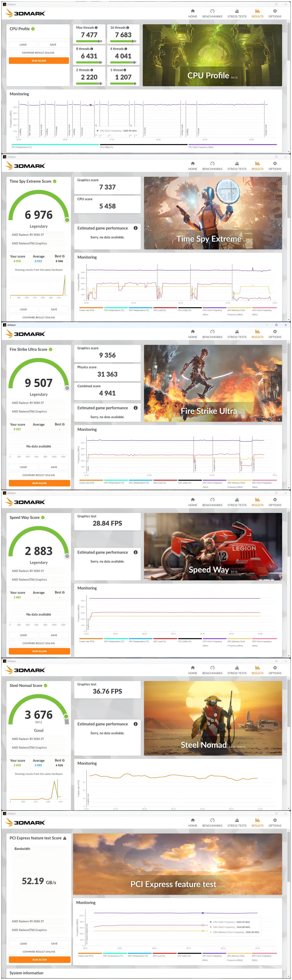Click RUN AGAIN in the Speed Way window
This screenshot has height=980, width=292.
point(40,651)
